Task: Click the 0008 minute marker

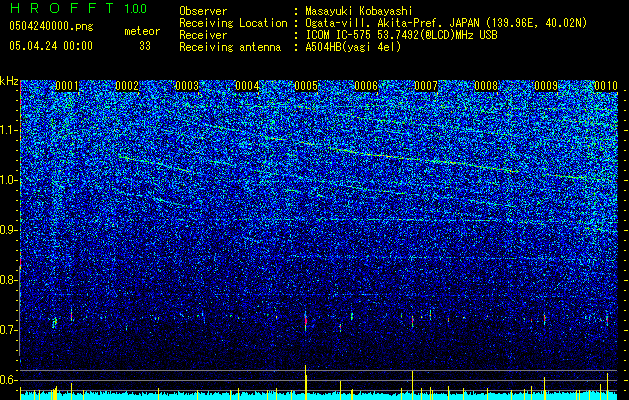Action: tap(486, 86)
